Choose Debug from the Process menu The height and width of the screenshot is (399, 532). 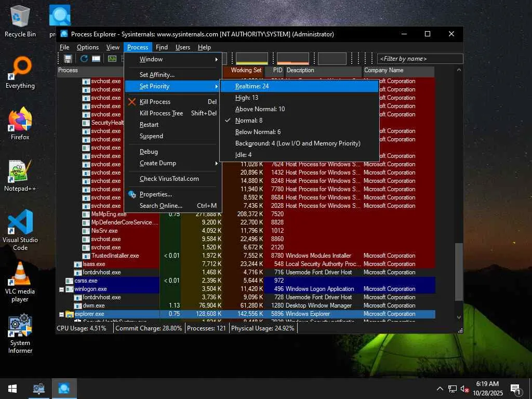tap(173, 152)
